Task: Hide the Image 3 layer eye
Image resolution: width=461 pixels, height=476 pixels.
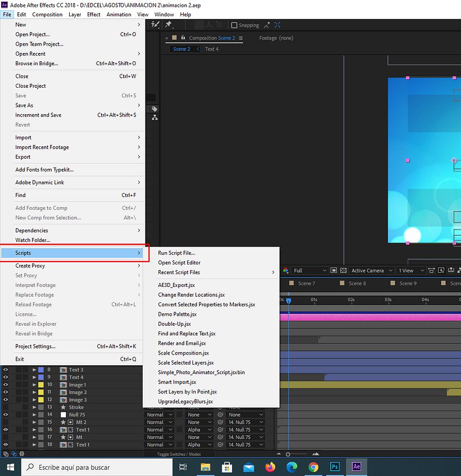Action: click(x=6, y=399)
